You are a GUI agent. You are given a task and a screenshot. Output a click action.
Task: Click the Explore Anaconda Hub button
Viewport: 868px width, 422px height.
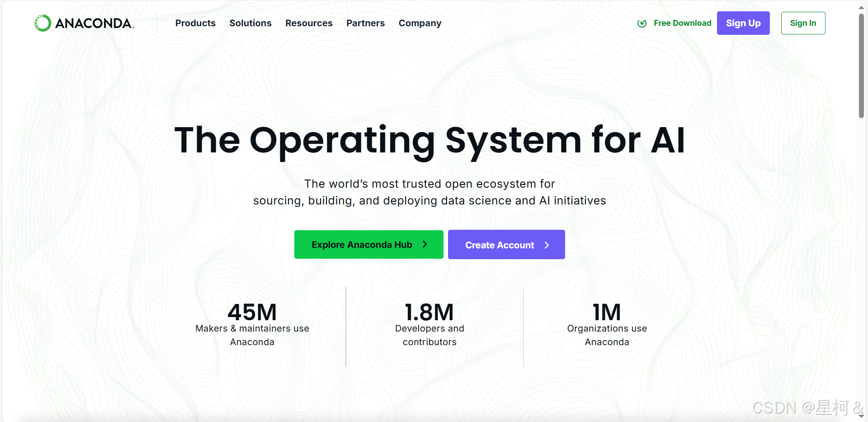click(369, 244)
